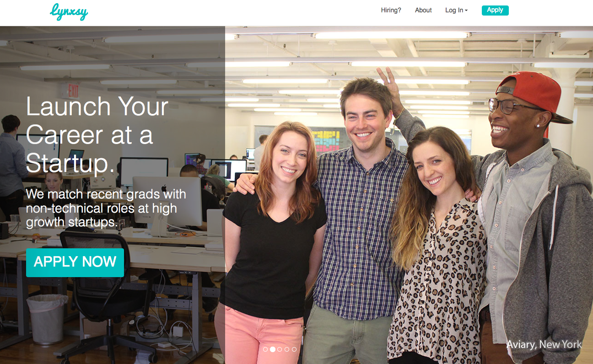
Task: Open the Hiring? navigation link
Action: 391,10
